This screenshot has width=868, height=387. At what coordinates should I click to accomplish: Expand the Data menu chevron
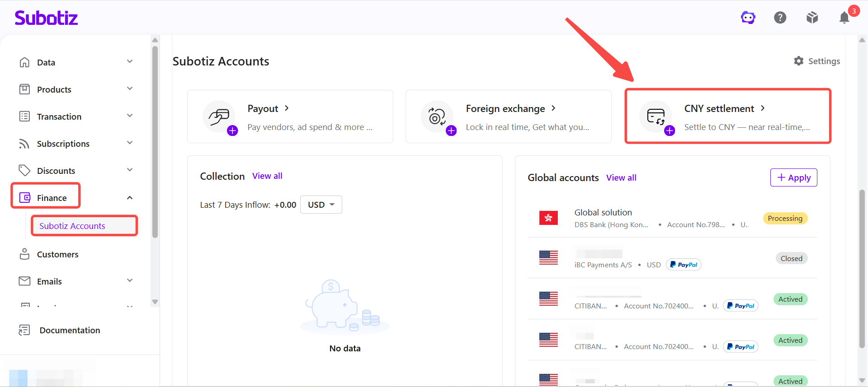pyautogui.click(x=130, y=61)
